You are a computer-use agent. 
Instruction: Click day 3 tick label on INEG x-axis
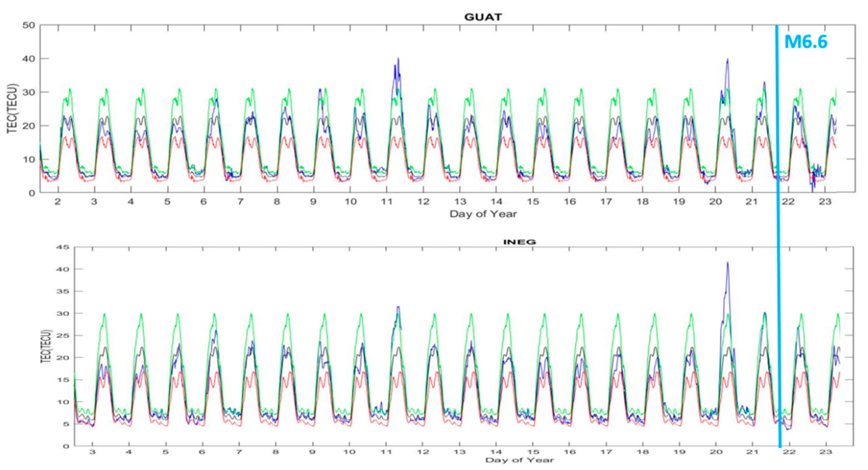[92, 452]
